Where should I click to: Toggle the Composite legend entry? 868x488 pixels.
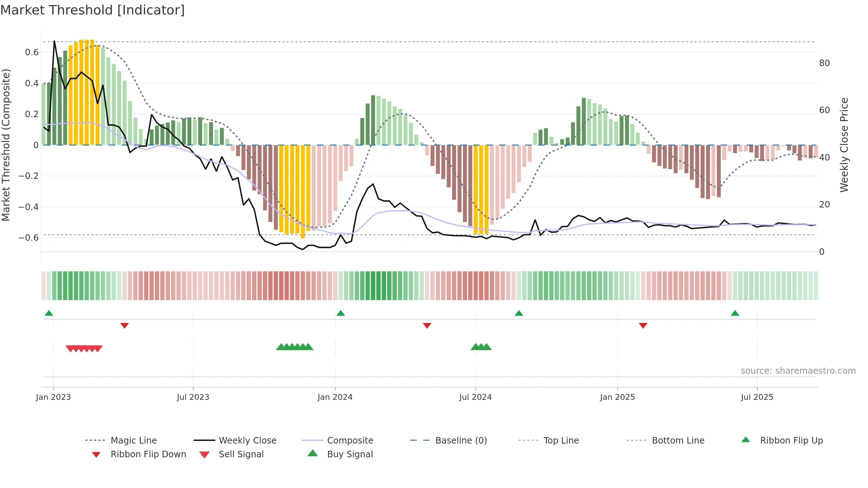click(337, 440)
